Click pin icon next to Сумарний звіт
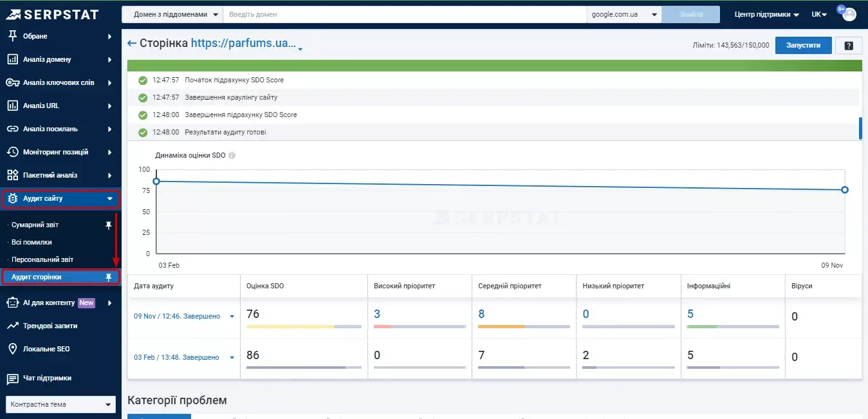Screen dimensions: 868x419 [x=109, y=225]
